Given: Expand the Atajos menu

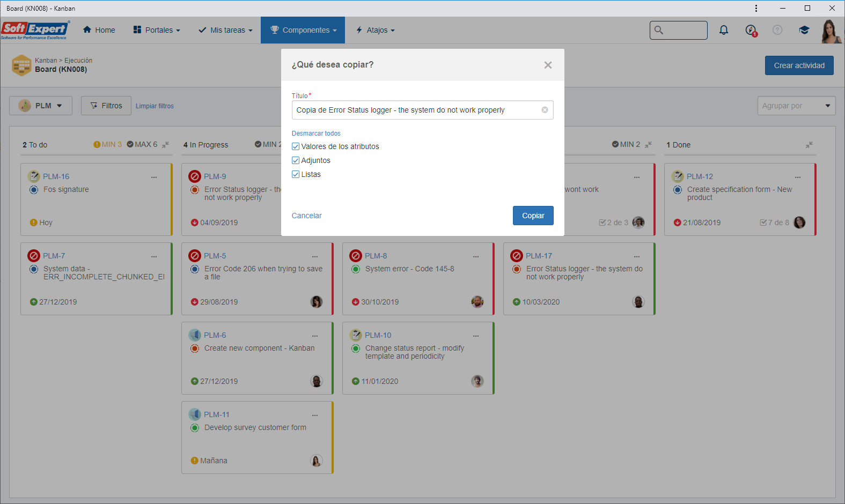Looking at the screenshot, I should pos(376,30).
